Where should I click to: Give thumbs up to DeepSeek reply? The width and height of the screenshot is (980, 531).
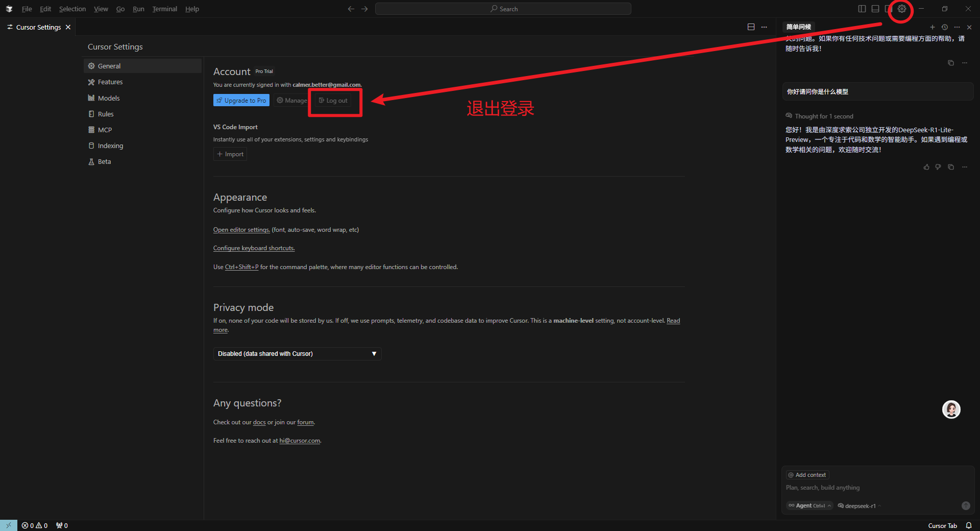point(926,167)
